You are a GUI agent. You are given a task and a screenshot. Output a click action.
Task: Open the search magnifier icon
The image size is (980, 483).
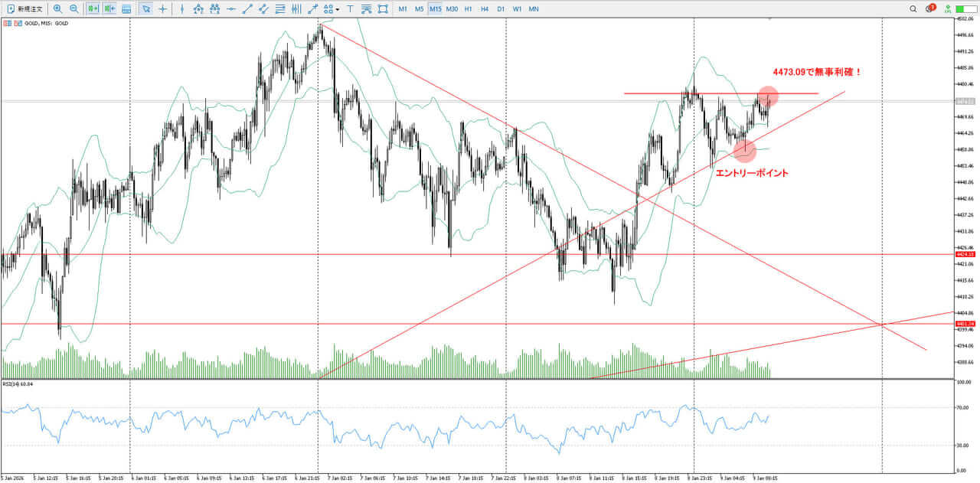pyautogui.click(x=913, y=9)
